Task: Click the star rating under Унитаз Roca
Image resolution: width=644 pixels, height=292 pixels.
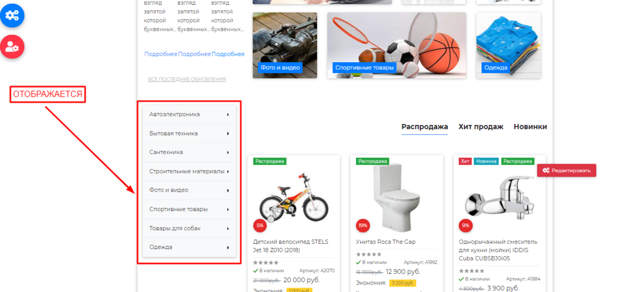Action: pyautogui.click(x=369, y=254)
